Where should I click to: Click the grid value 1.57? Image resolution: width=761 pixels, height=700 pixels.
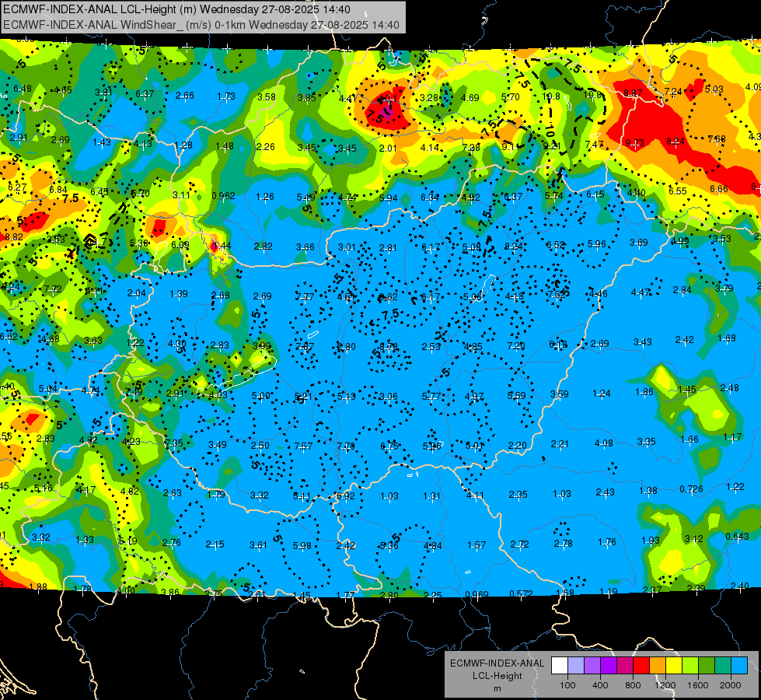point(476,545)
